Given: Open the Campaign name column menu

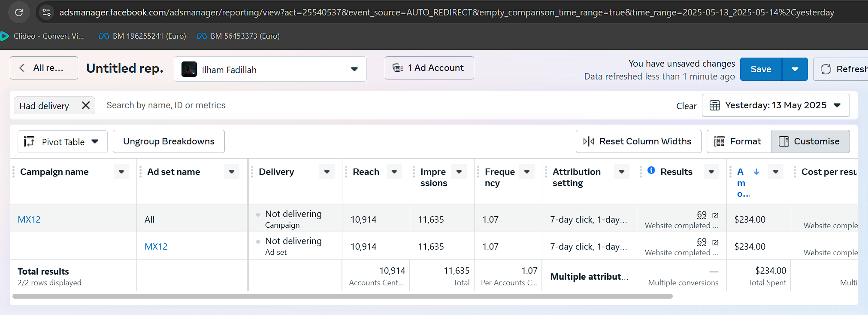Looking at the screenshot, I should (121, 172).
